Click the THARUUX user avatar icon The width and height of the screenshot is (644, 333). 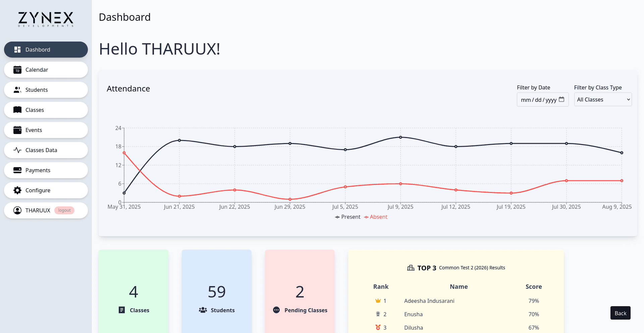tap(17, 210)
